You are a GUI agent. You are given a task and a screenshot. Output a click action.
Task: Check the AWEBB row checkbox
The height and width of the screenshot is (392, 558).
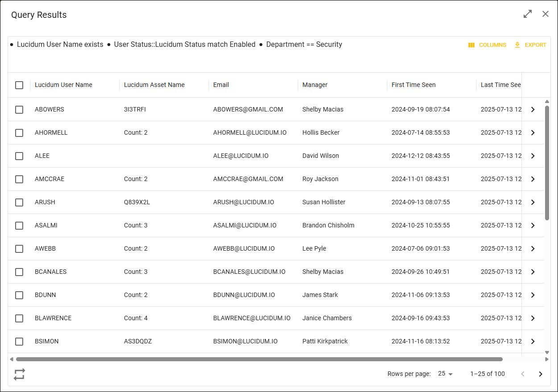(19, 249)
